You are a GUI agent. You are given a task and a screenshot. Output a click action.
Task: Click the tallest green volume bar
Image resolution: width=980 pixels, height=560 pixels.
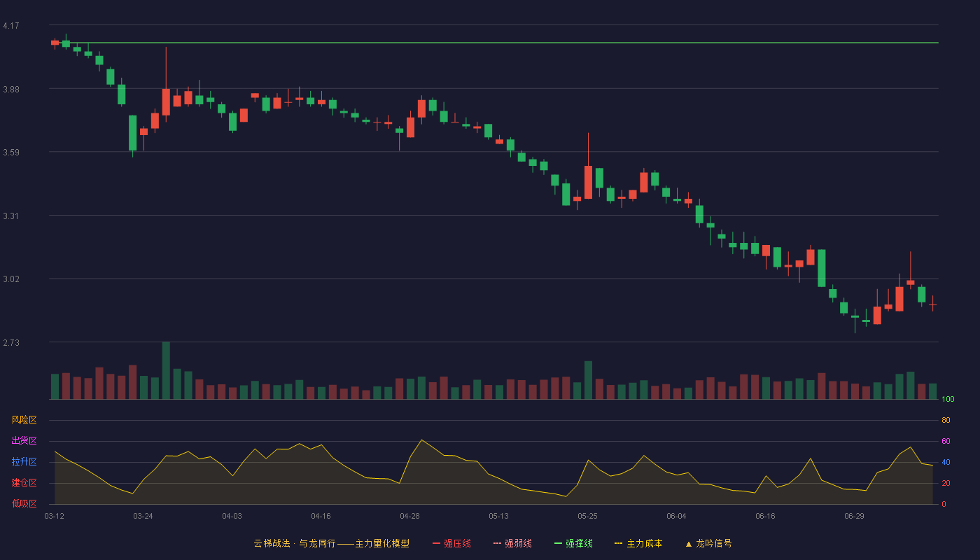coord(166,370)
